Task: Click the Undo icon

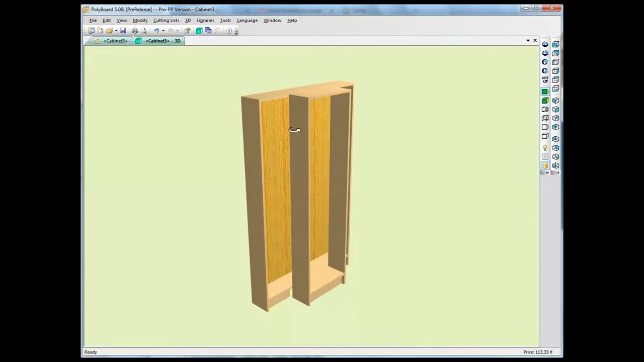Action: [x=155, y=31]
